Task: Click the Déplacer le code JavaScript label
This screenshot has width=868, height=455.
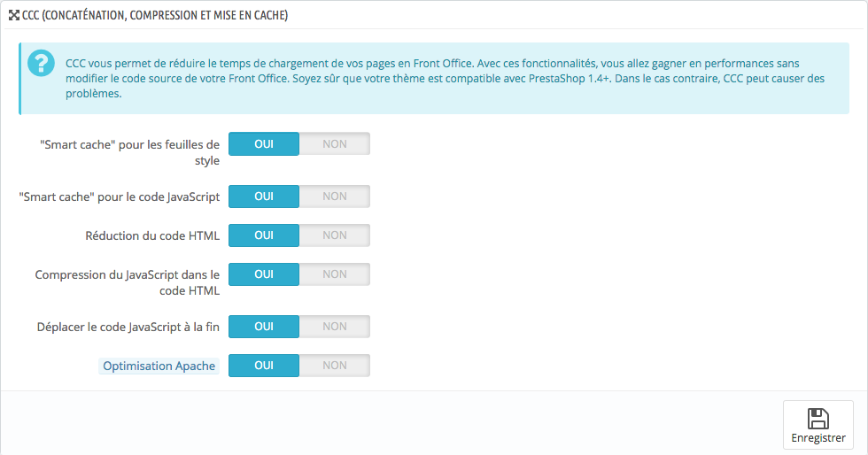Action: click(x=128, y=328)
